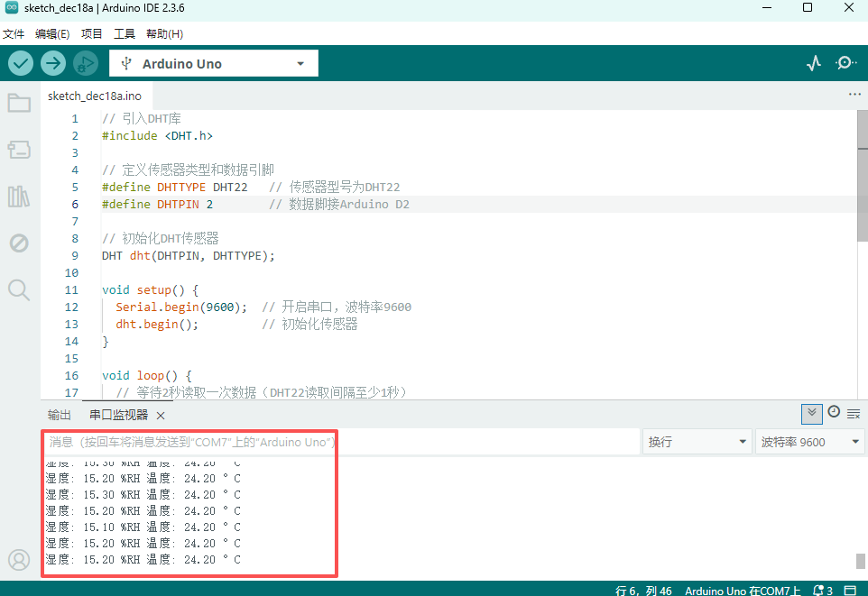Switch to the 输出 tab

tap(60, 415)
